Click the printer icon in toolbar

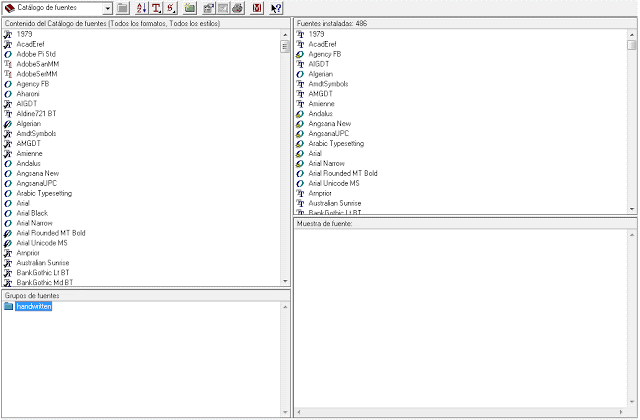point(237,8)
